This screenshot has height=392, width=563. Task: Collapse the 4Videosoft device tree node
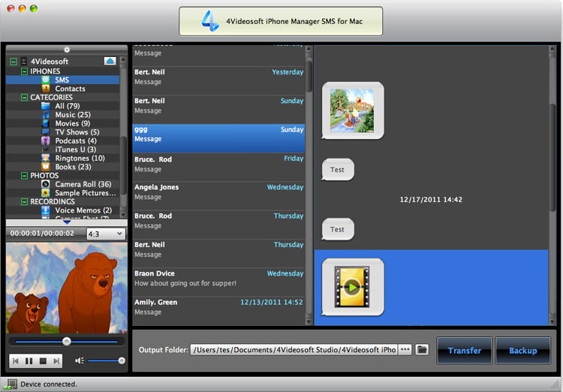(14, 62)
